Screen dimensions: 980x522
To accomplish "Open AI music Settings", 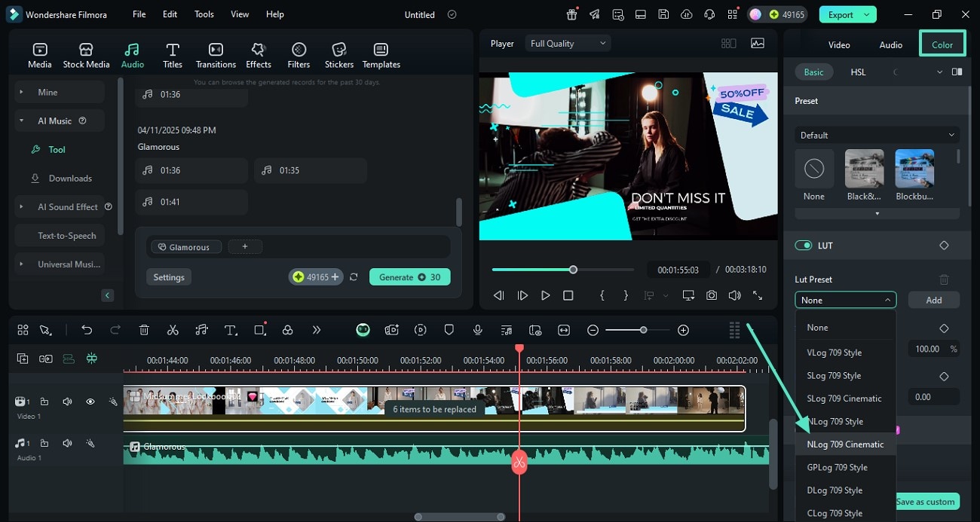I will click(x=169, y=277).
